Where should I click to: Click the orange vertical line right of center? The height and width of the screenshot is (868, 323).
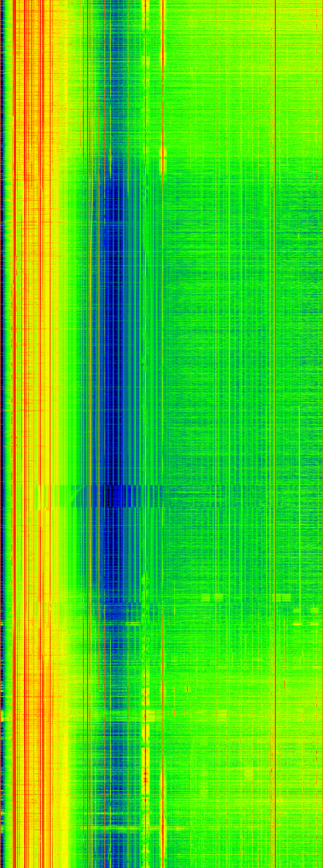click(216, 337)
